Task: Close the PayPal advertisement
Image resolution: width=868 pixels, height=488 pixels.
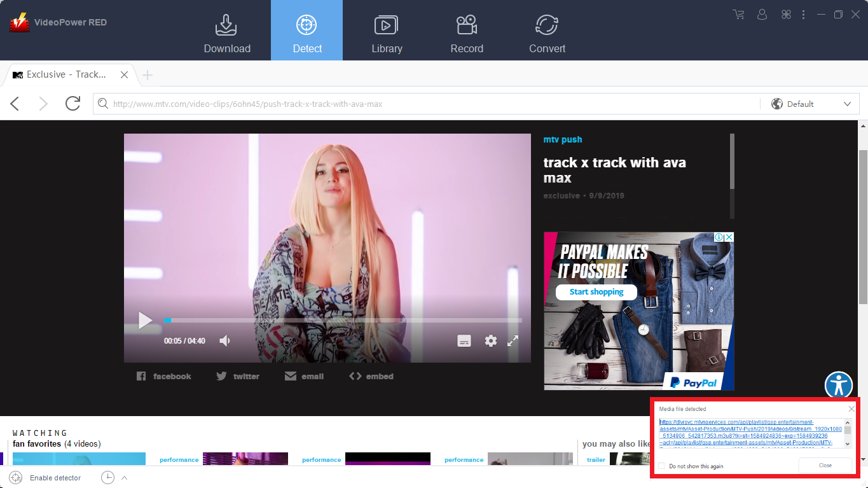Action: [x=729, y=237]
